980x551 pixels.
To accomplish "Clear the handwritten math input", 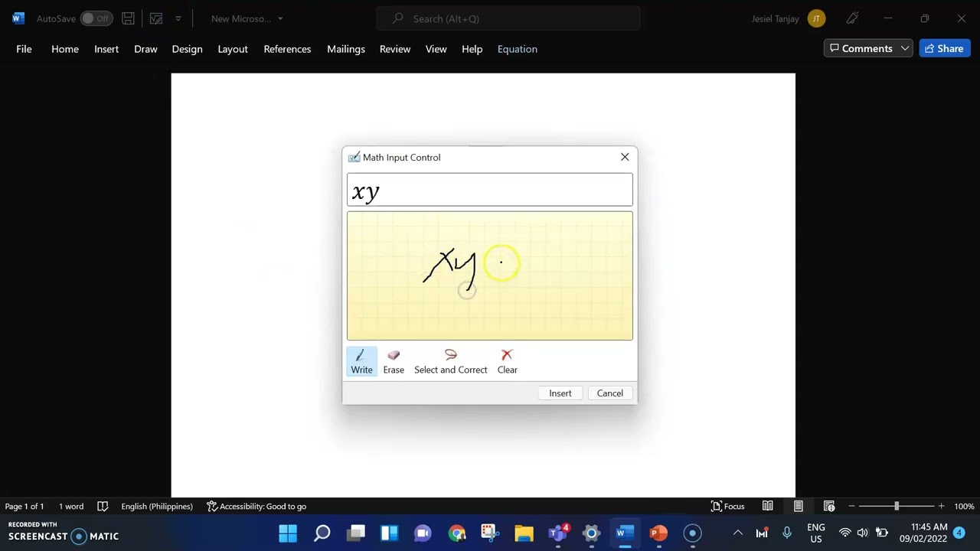I will (x=507, y=361).
